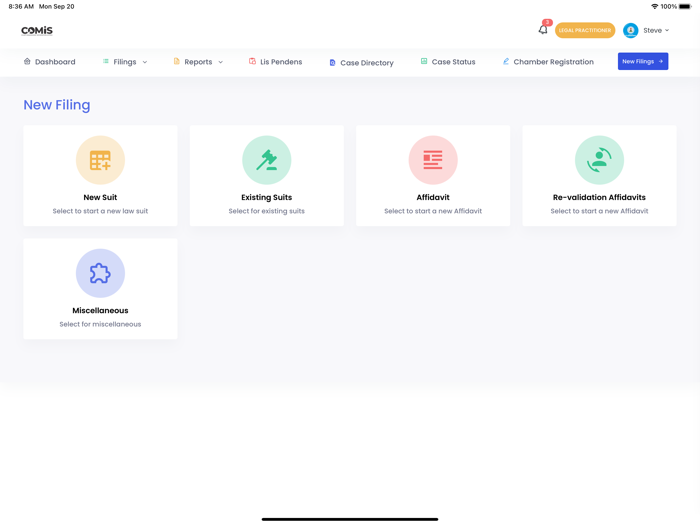Go to the Dashboard tab
This screenshot has width=700, height=525.
pos(50,62)
